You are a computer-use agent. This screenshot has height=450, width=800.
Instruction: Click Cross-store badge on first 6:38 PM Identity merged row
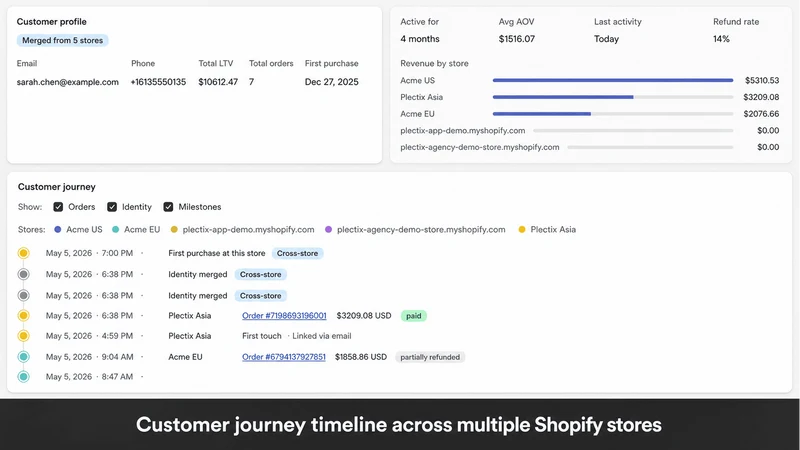click(261, 274)
